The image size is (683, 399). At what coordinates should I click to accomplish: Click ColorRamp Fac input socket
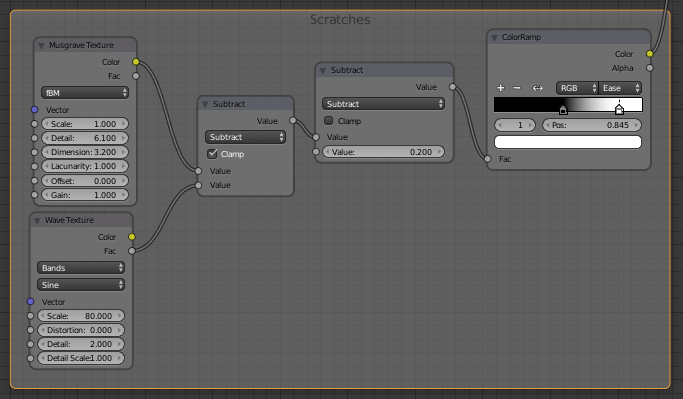click(x=488, y=159)
